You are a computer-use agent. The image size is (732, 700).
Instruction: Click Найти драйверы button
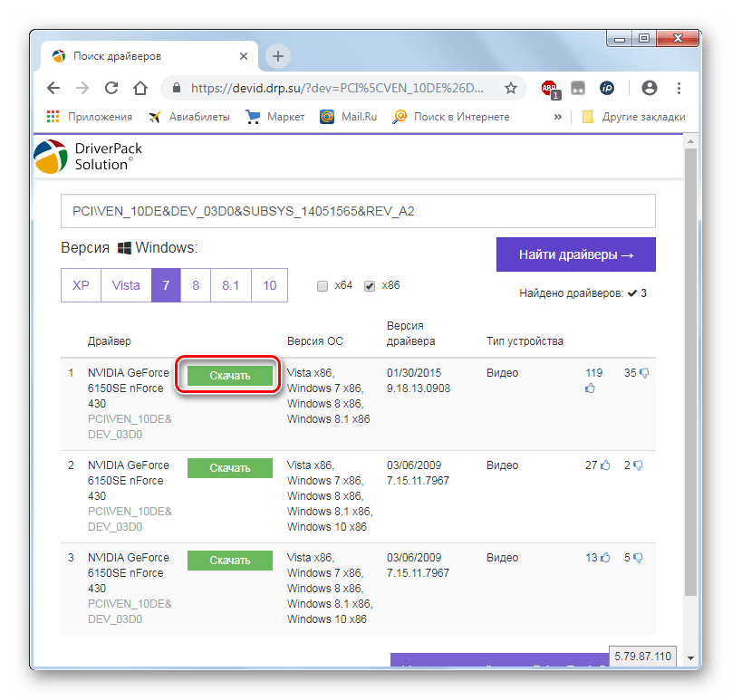pyautogui.click(x=576, y=254)
